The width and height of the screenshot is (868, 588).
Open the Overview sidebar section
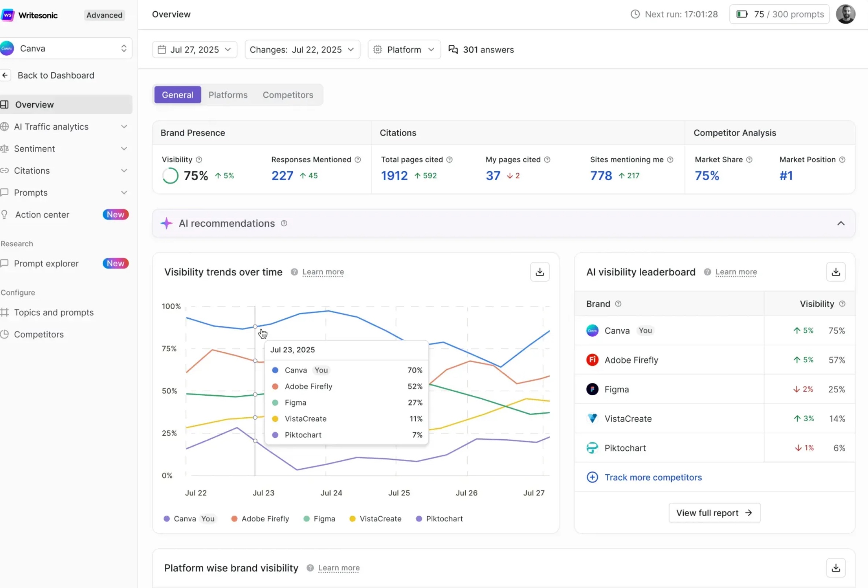(x=34, y=104)
